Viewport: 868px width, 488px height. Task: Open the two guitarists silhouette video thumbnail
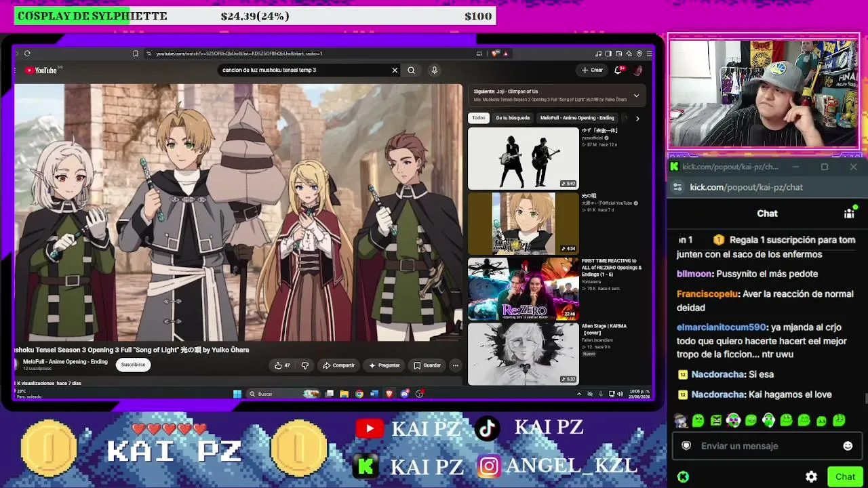(524, 159)
